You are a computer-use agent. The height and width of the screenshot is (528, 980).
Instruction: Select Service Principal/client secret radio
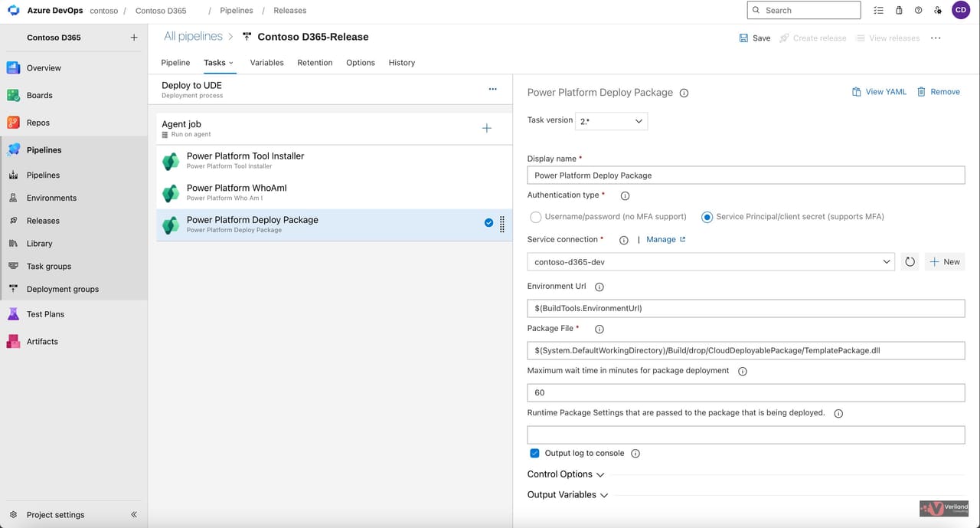(707, 217)
